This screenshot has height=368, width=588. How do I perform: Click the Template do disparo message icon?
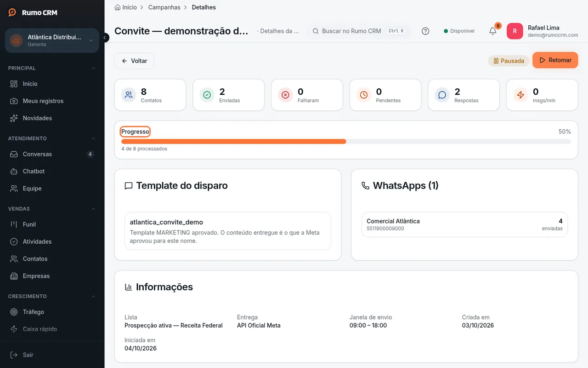tap(129, 186)
